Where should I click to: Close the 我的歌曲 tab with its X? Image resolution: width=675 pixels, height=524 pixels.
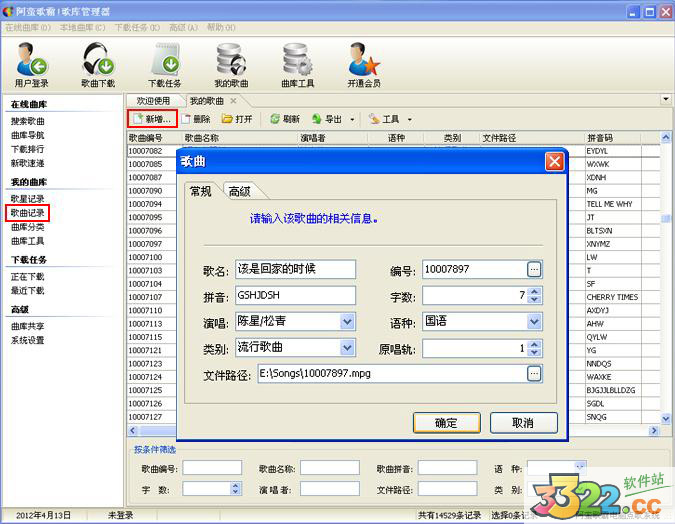(233, 101)
